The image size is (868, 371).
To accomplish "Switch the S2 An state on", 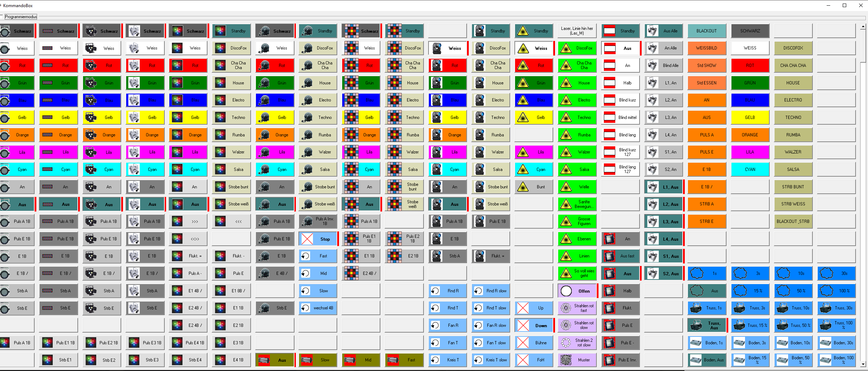I will click(663, 169).
